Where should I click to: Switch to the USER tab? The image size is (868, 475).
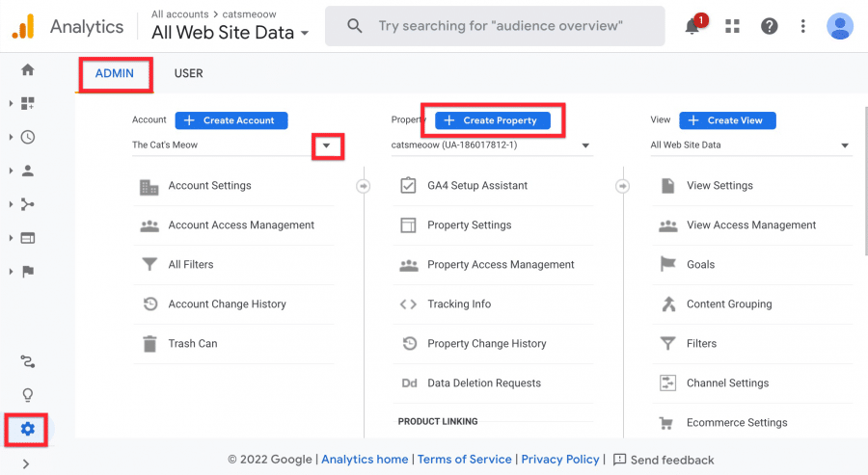point(188,73)
